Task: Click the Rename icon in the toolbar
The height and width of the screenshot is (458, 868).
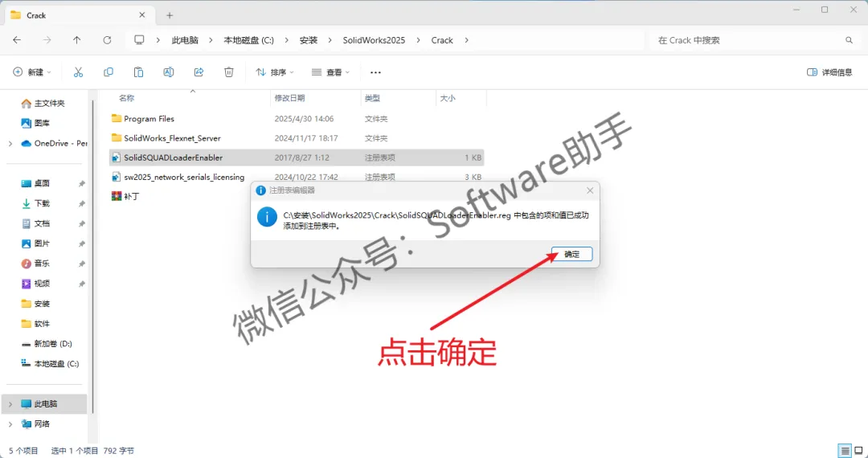Action: 169,72
